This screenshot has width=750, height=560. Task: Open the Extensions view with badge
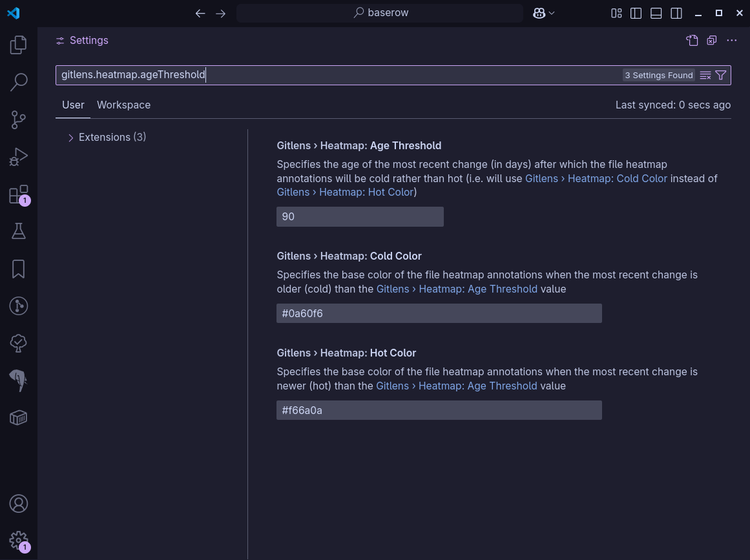coord(18,194)
